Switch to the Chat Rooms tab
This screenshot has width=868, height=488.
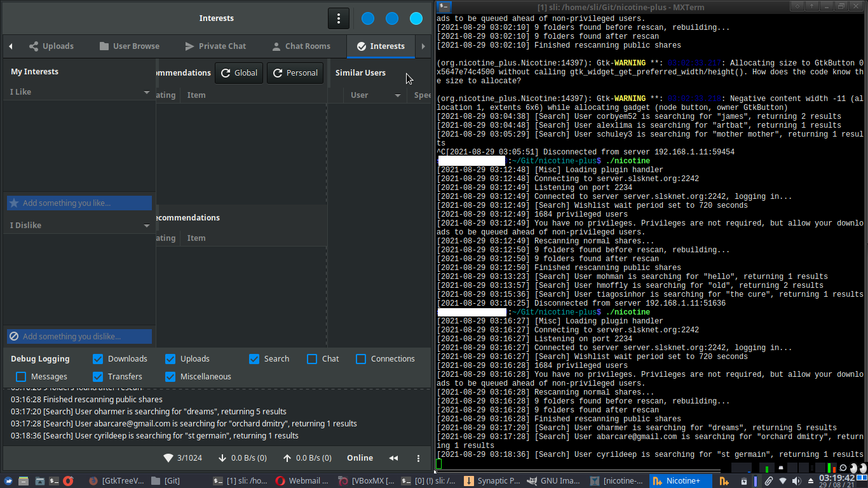point(301,46)
